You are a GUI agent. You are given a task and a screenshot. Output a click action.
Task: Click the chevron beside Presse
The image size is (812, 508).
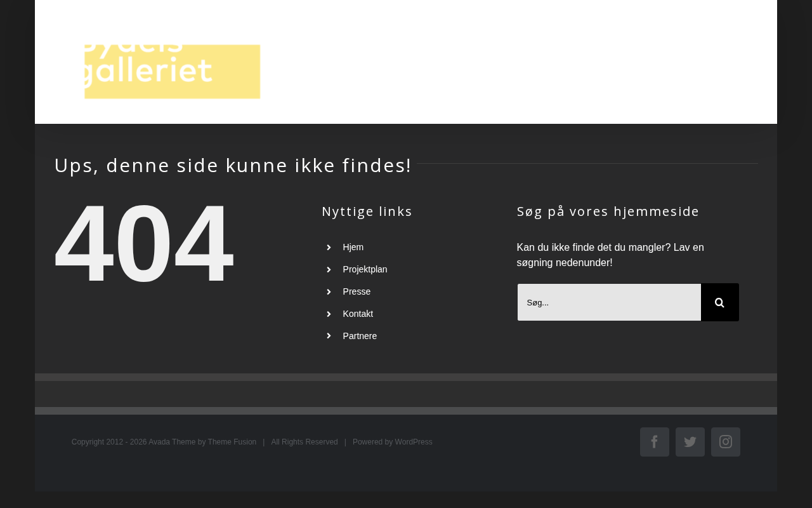tap(329, 292)
